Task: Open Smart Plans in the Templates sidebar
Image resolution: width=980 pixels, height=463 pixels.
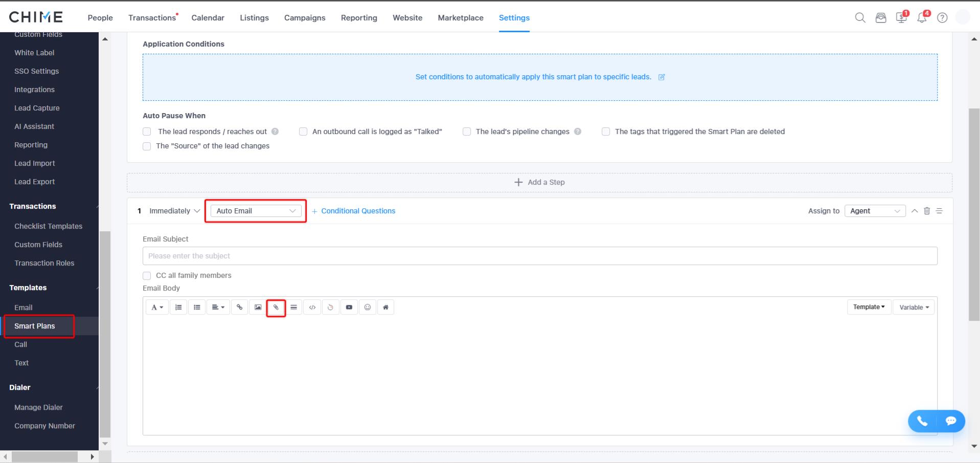Action: 35,326
